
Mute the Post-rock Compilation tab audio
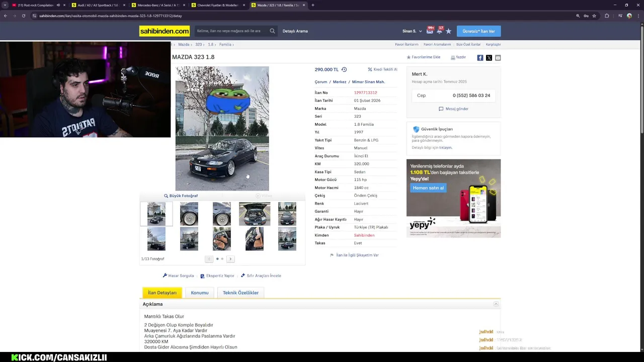(x=58, y=5)
